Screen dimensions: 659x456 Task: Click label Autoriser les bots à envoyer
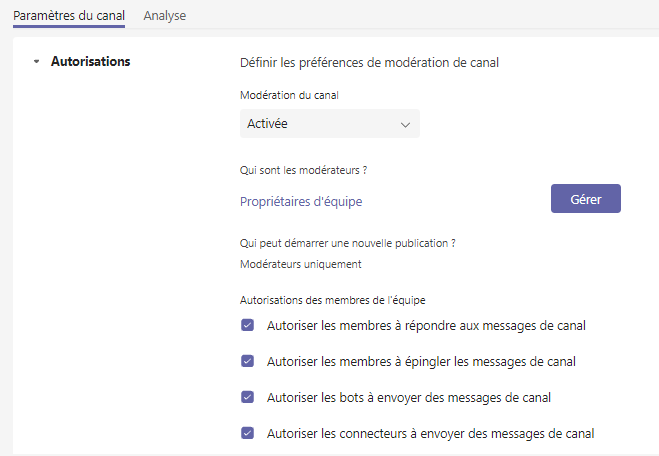tap(409, 398)
